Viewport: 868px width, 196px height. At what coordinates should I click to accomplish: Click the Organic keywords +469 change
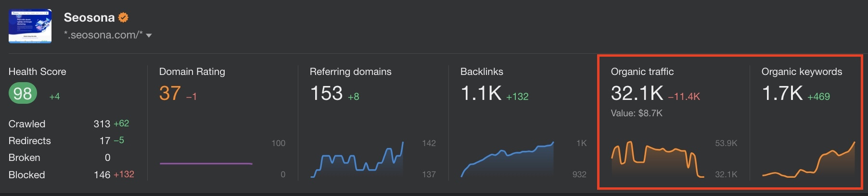(818, 97)
